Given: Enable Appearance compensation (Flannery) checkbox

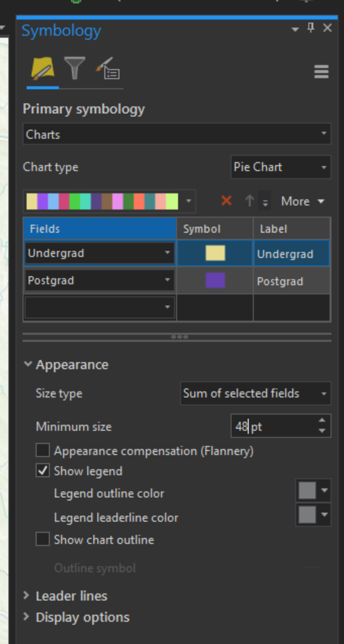Looking at the screenshot, I should point(42,451).
